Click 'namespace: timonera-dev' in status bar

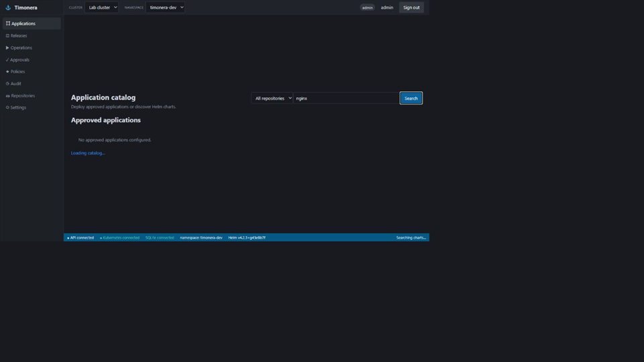(x=201, y=237)
